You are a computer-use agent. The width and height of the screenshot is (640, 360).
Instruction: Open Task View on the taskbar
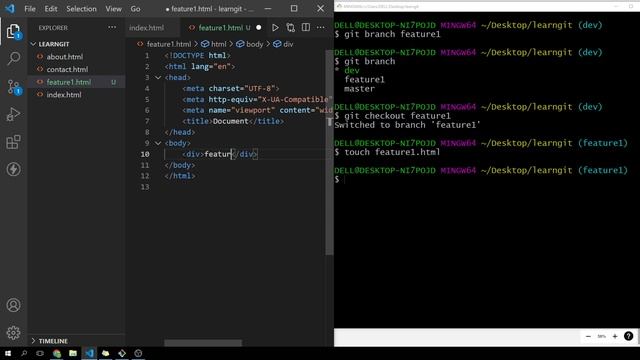click(x=40, y=353)
